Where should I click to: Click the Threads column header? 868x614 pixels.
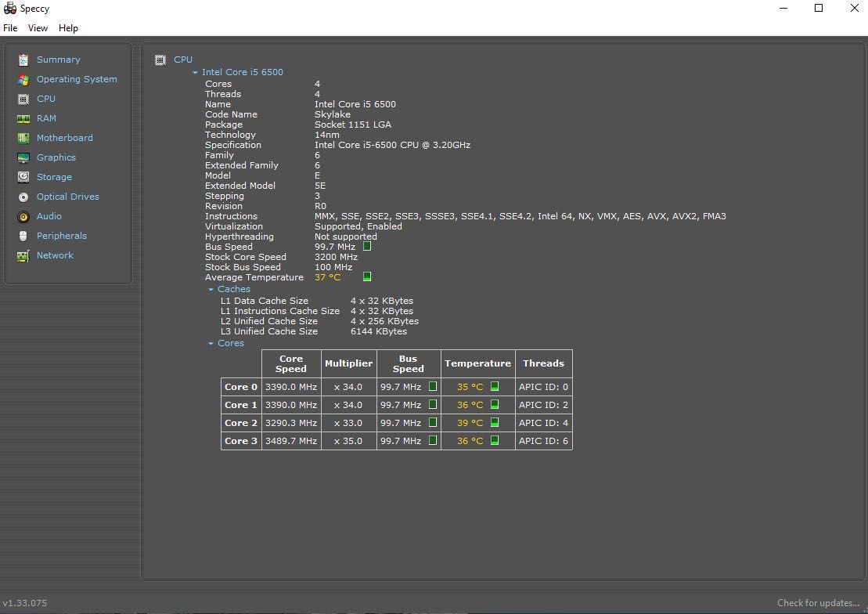544,363
